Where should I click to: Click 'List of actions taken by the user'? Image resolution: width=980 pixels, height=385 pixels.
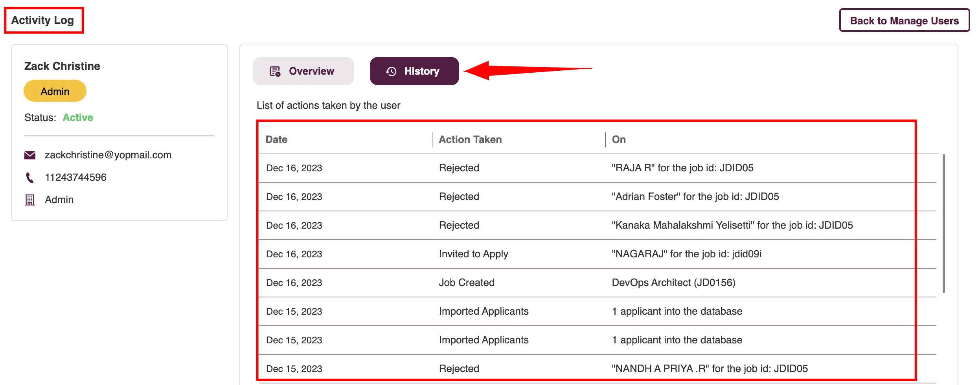pos(328,106)
